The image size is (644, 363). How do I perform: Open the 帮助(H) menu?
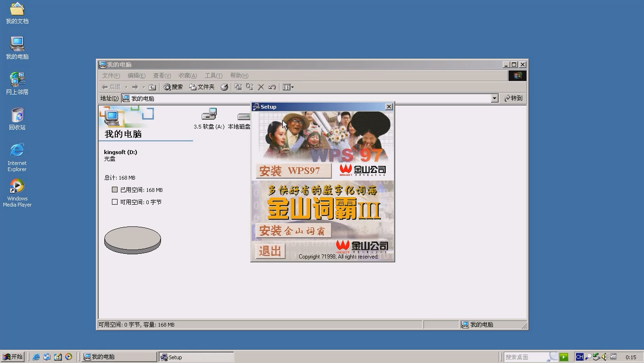pos(239,76)
